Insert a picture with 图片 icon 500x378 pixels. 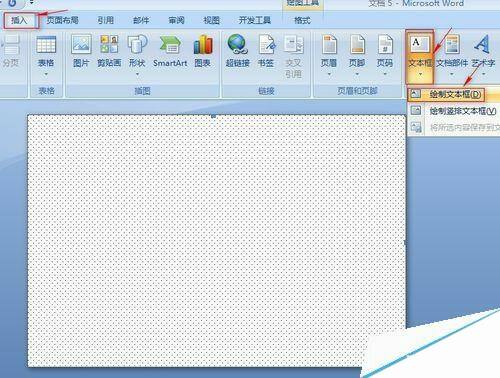[81, 44]
